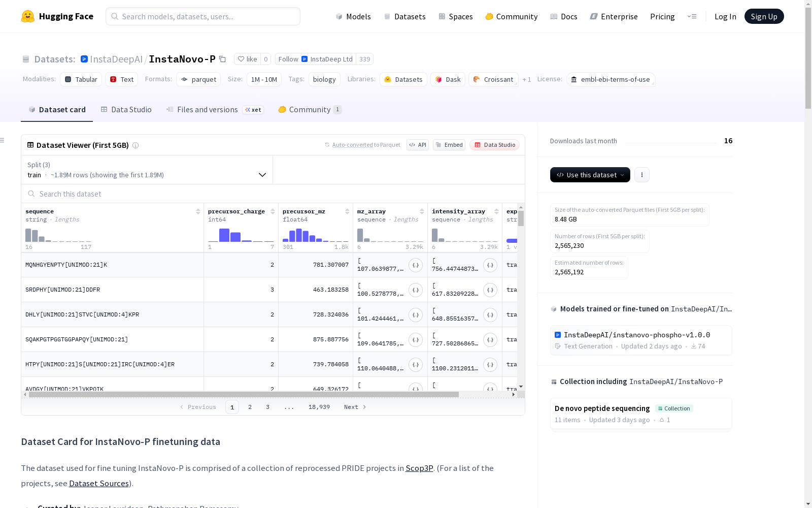Open Docs in the top navigation
Screen dimensions: 812x508
point(564,16)
